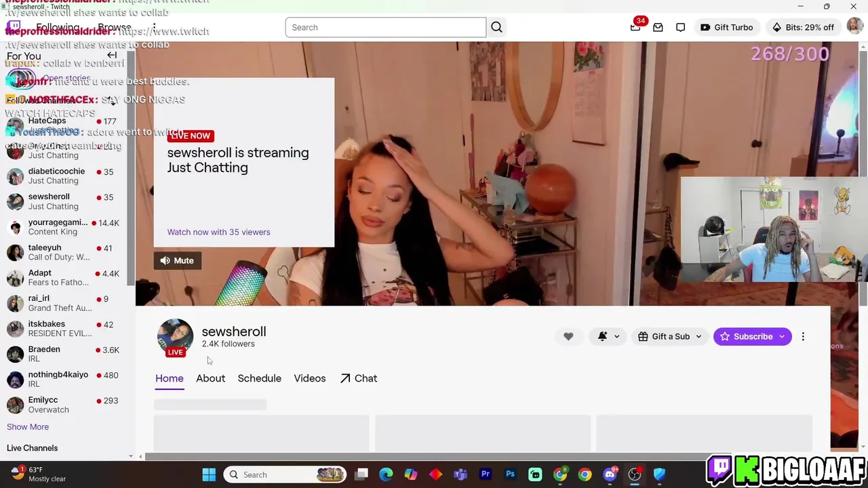Open the Schedule tab
Viewport: 868px width, 488px height.
click(x=259, y=378)
